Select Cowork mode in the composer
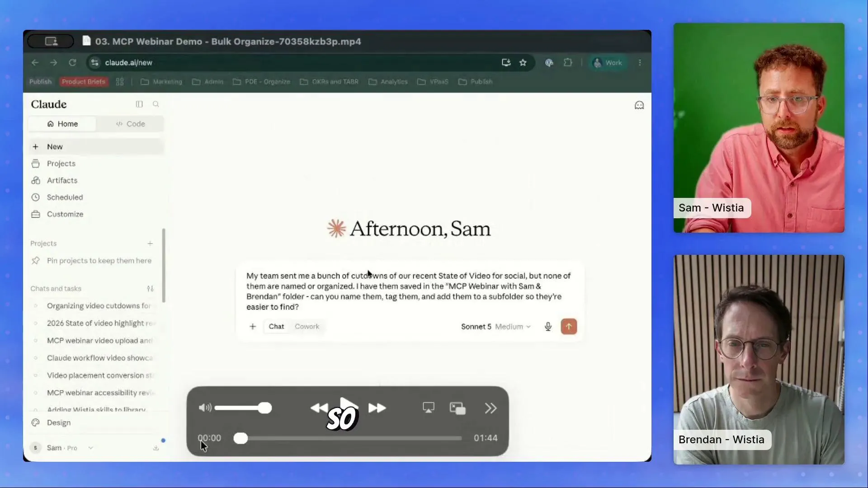The image size is (868, 488). coord(307,327)
